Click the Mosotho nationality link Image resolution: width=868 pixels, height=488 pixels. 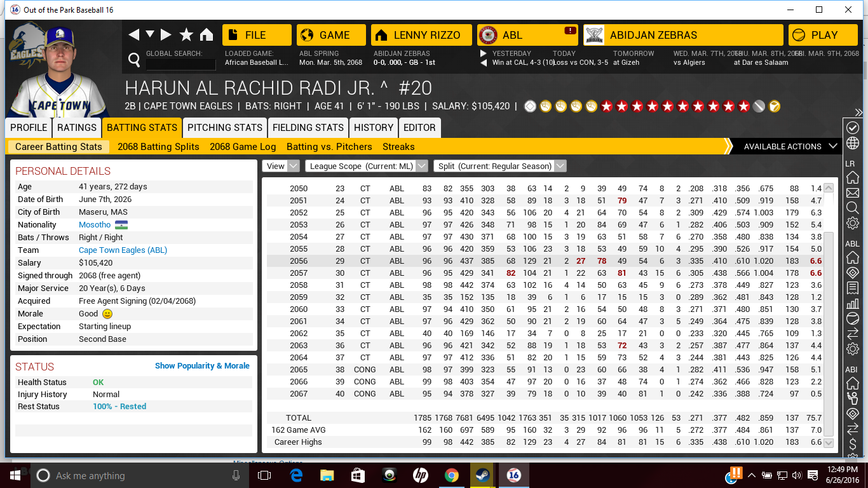coord(95,225)
